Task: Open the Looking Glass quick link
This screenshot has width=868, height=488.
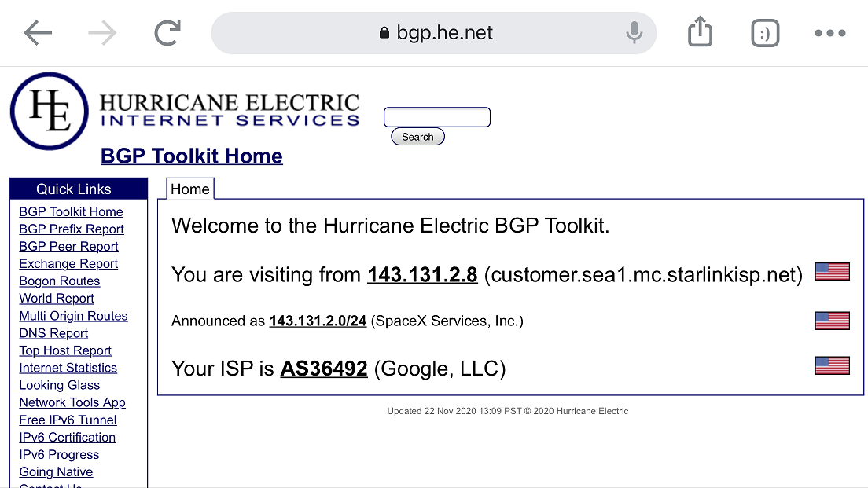Action: (x=59, y=385)
